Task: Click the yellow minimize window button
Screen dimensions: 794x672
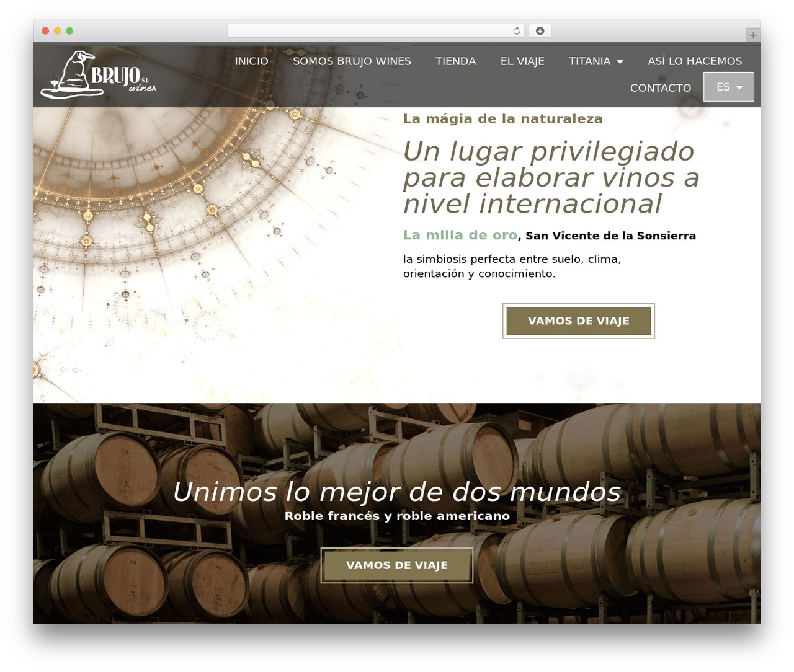Action: (58, 31)
